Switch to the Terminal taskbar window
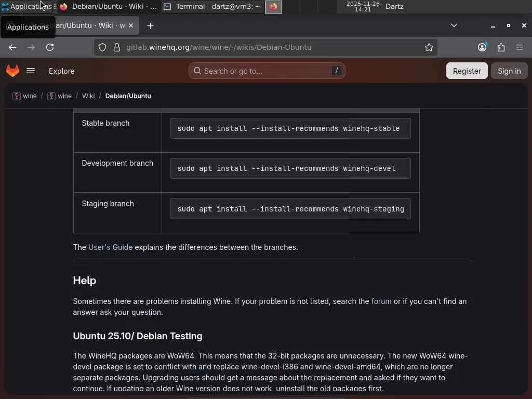Image resolution: width=532 pixels, height=399 pixels. [x=214, y=6]
